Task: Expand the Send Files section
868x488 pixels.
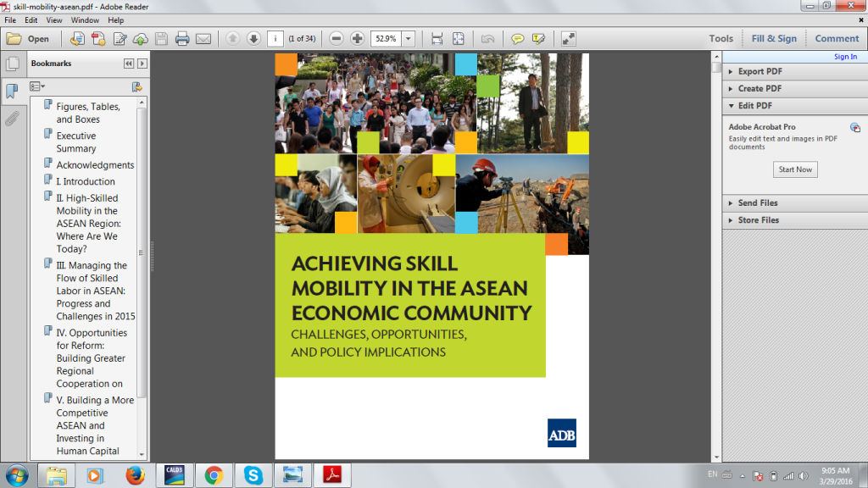Action: tap(795, 203)
